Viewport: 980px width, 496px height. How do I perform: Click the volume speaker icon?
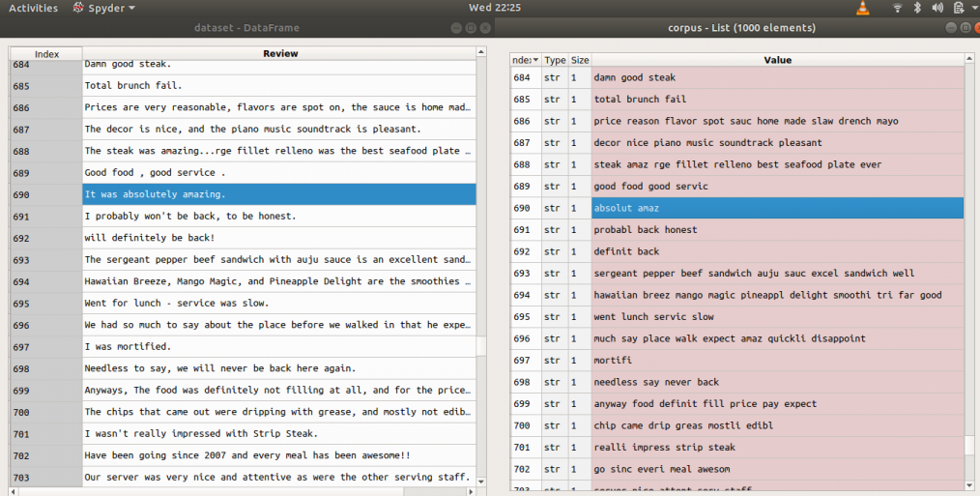point(936,8)
